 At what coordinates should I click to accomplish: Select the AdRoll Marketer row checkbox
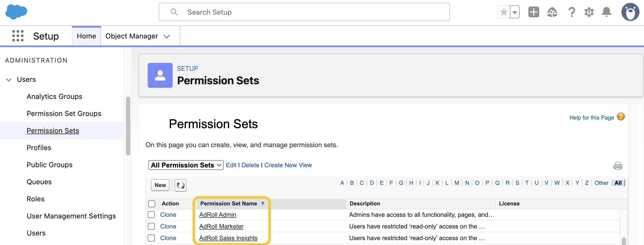pyautogui.click(x=151, y=226)
